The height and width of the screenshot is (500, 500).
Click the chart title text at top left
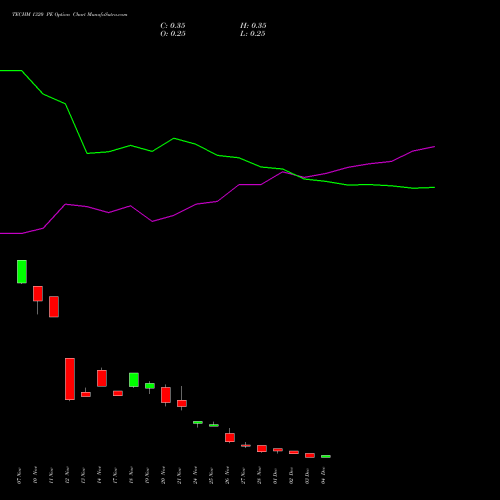(x=70, y=15)
